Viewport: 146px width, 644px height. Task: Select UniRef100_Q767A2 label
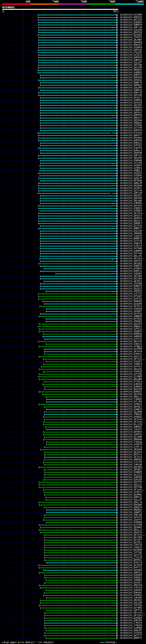pyautogui.click(x=131, y=299)
